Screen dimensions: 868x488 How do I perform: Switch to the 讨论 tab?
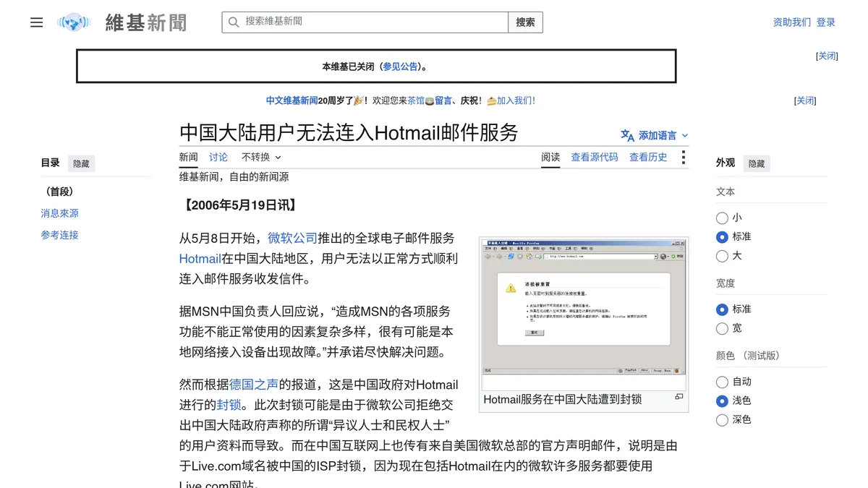click(x=218, y=157)
